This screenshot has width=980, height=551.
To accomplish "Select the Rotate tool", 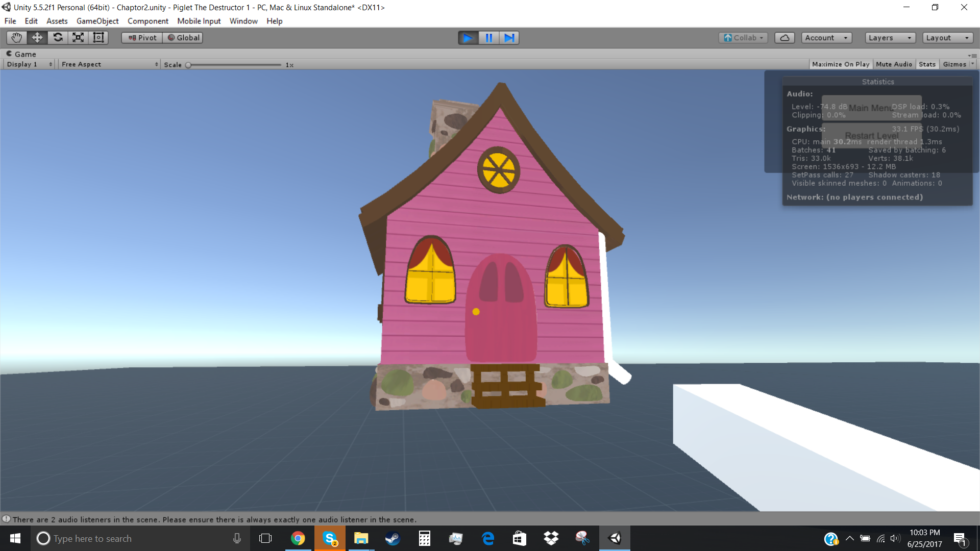I will point(58,38).
